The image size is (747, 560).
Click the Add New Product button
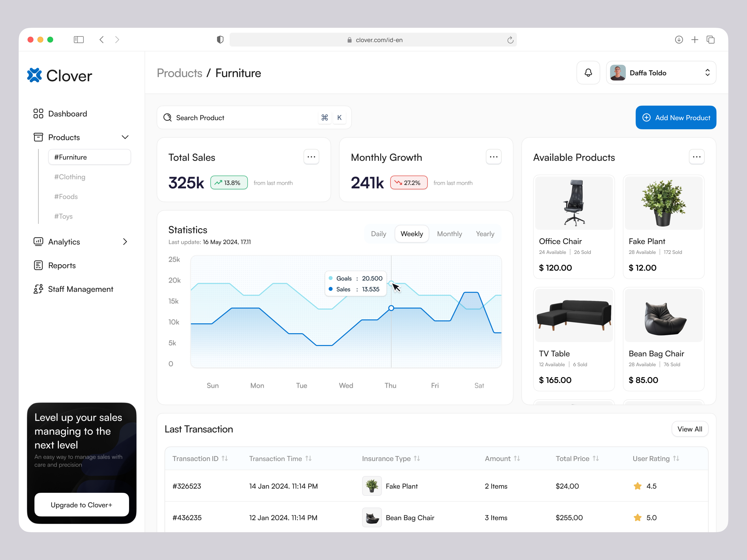tap(676, 117)
